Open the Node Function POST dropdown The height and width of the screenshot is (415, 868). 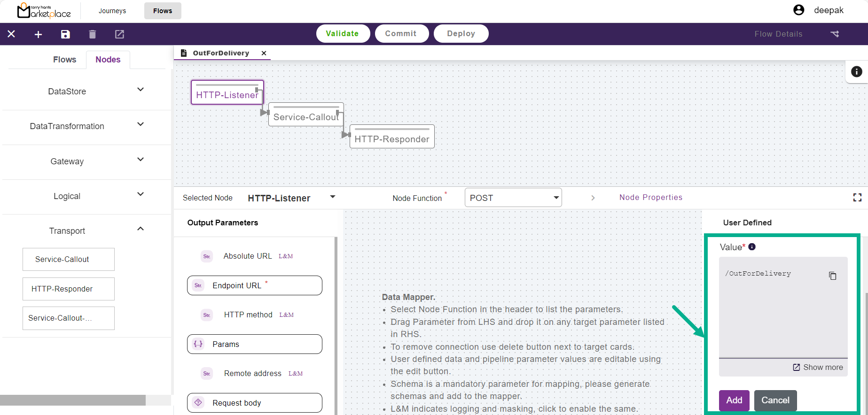click(x=513, y=198)
